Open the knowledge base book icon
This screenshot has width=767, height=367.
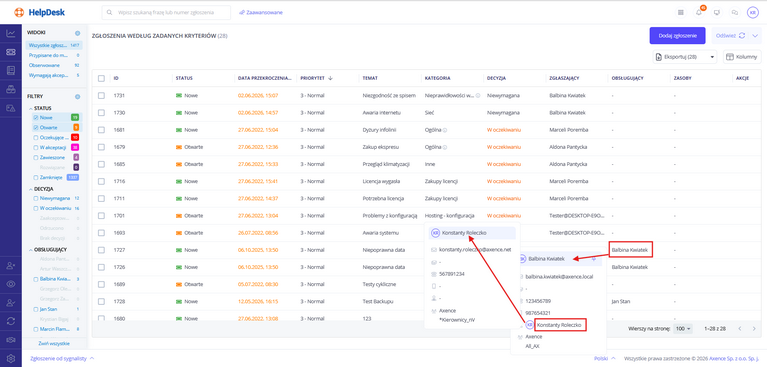(10, 70)
